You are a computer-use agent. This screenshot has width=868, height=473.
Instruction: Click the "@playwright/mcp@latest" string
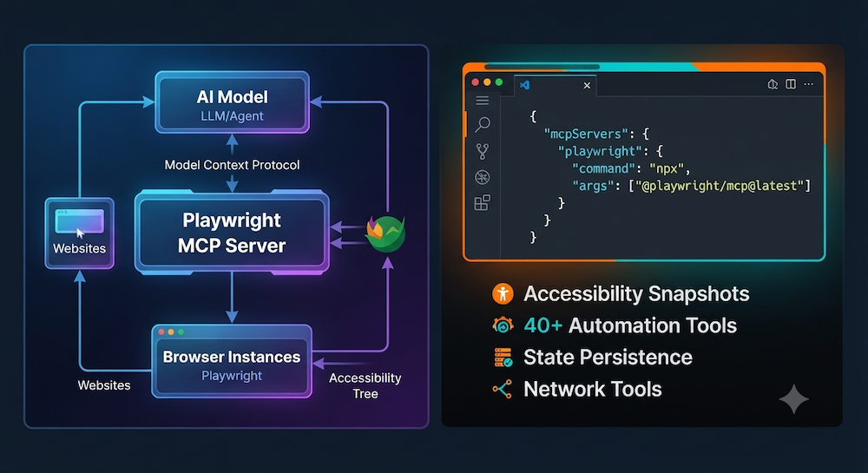[x=719, y=186]
